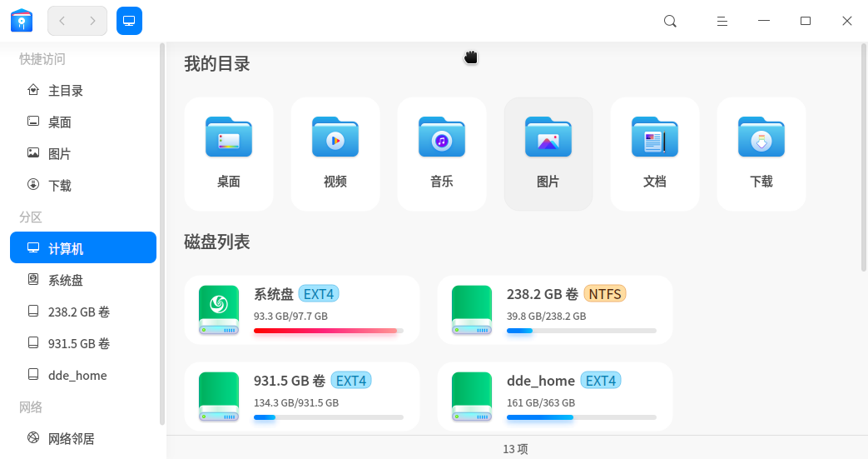Click the 网络 sidebar group label

pos(31,407)
